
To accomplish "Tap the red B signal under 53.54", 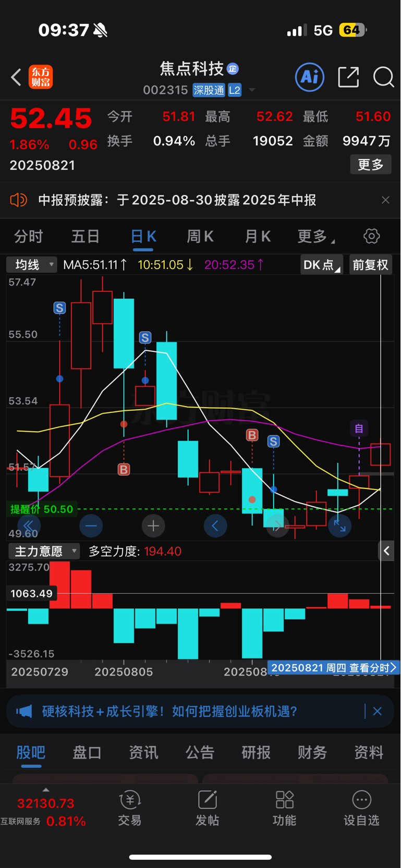I will click(124, 470).
